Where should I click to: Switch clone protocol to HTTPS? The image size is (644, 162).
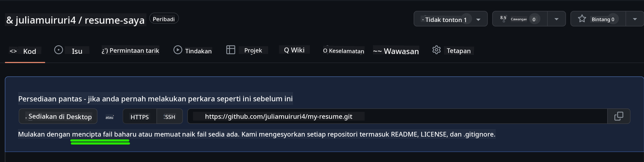pos(139,116)
